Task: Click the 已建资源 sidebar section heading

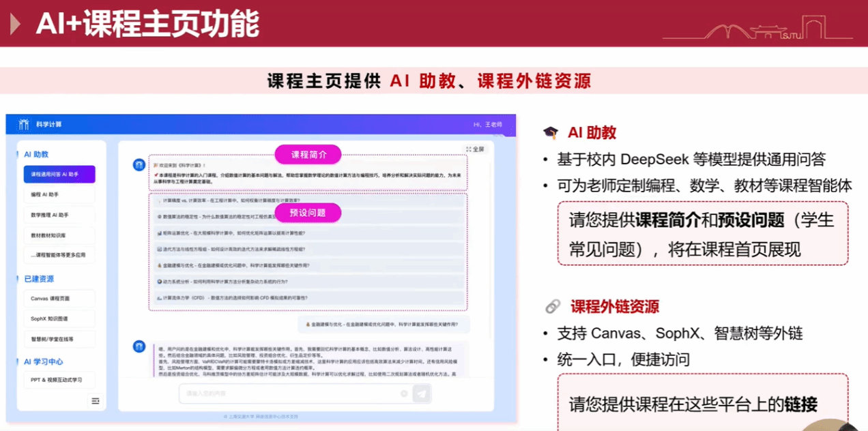Action: click(x=39, y=279)
